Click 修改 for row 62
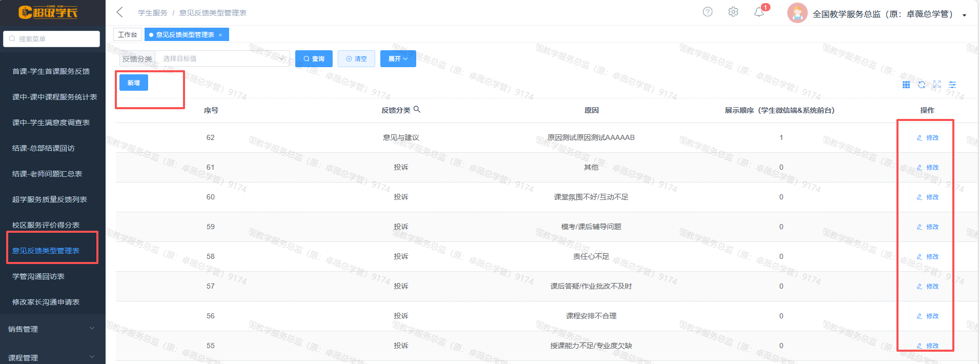Image resolution: width=980 pixels, height=364 pixels. [928, 137]
